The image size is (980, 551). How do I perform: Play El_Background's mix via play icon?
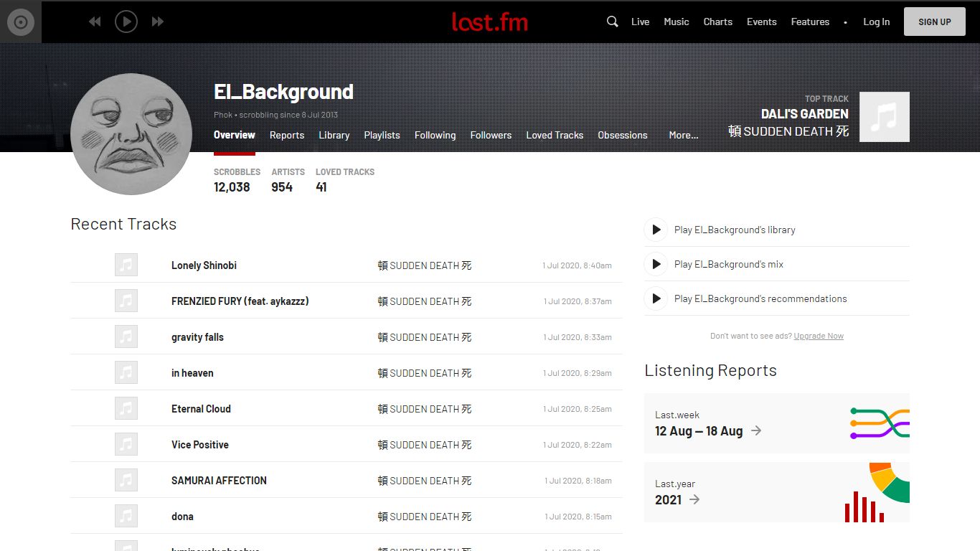(656, 264)
